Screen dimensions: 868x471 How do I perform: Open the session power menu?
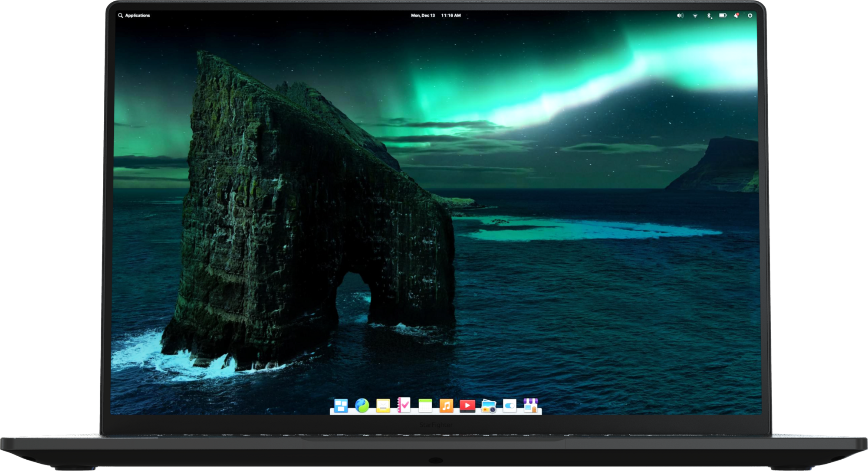(x=750, y=16)
